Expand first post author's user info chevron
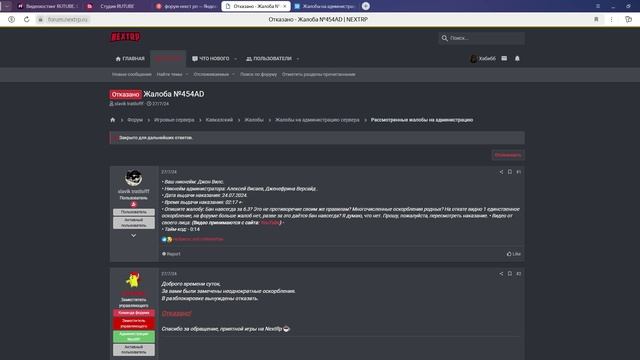The width and height of the screenshot is (640, 360). click(x=133, y=236)
